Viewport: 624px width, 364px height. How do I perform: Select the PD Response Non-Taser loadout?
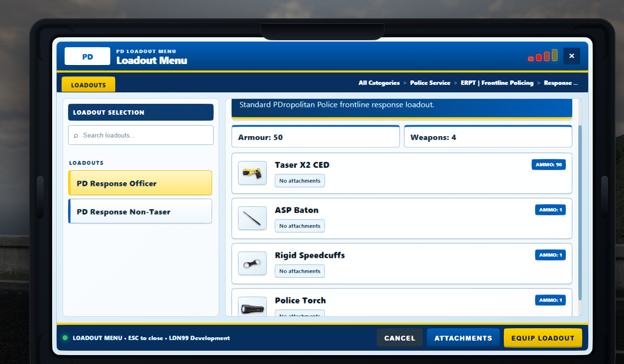point(140,212)
